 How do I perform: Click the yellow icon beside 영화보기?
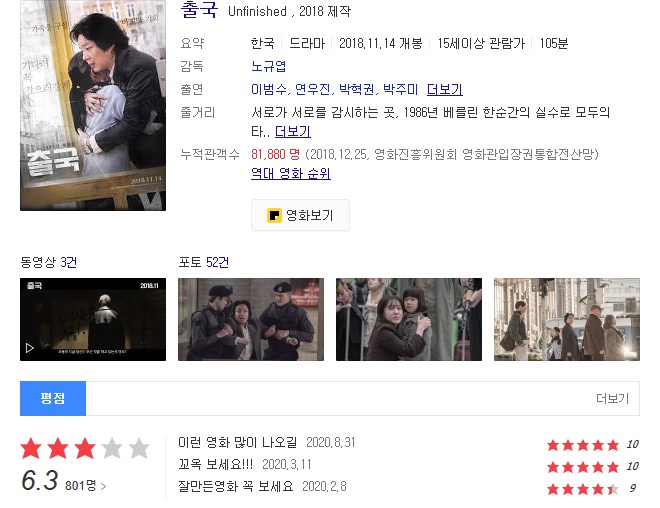pos(274,215)
